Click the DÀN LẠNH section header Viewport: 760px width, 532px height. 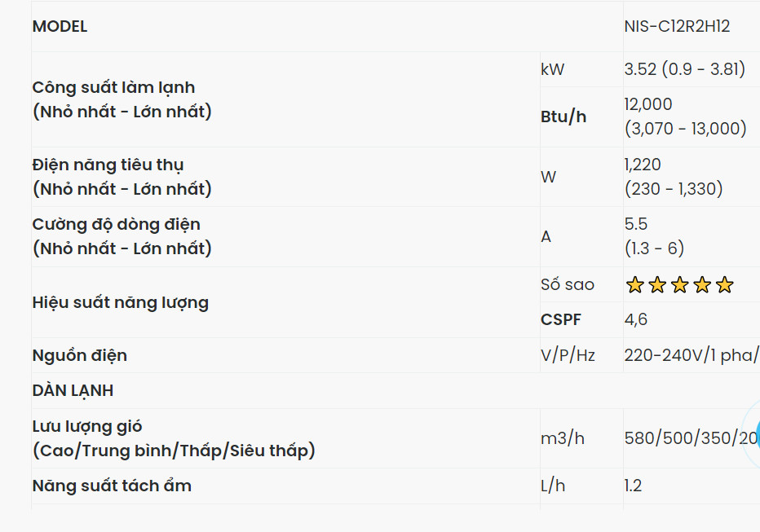(x=73, y=390)
